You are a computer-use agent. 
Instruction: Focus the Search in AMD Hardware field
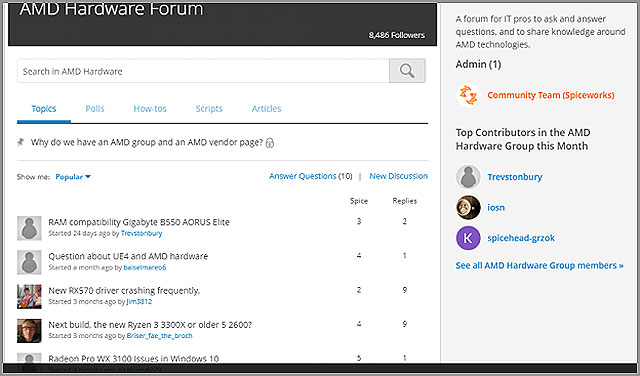pyautogui.click(x=203, y=71)
